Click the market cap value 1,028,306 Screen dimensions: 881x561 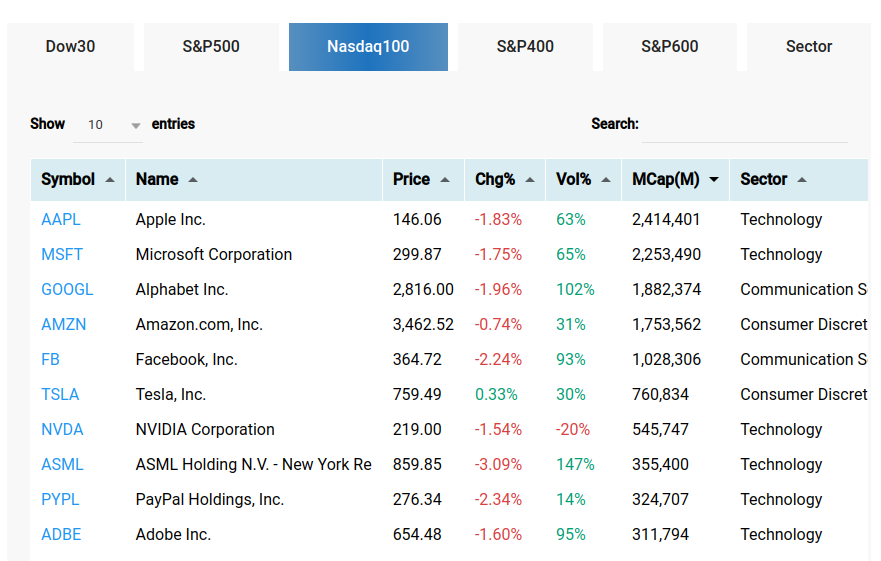[x=666, y=360]
